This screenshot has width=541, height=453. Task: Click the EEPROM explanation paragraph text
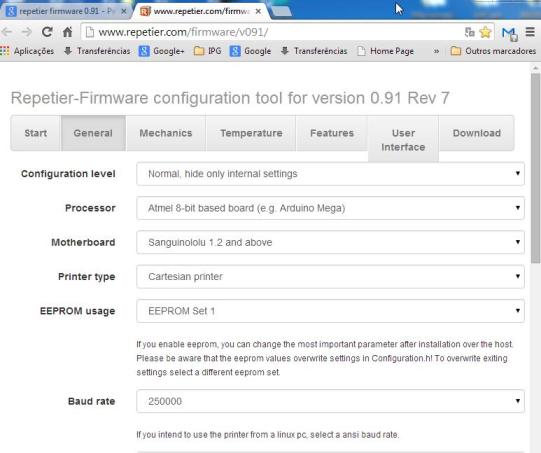pyautogui.click(x=325, y=358)
